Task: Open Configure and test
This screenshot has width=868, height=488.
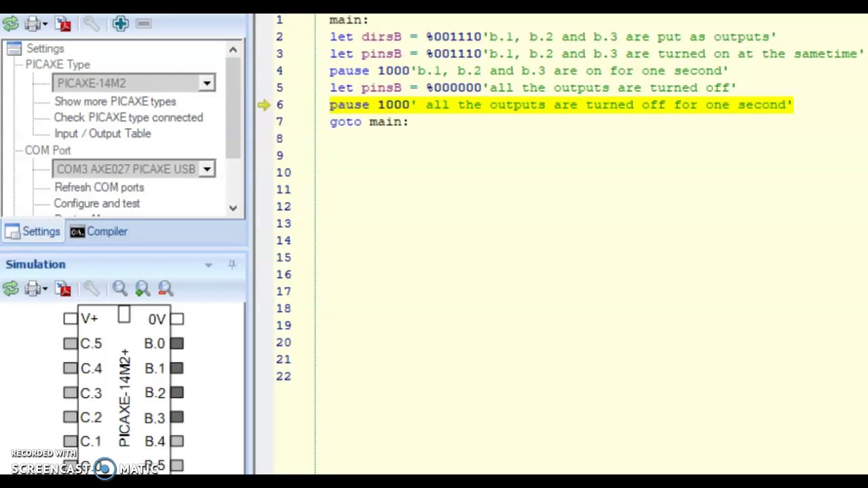Action: click(97, 203)
